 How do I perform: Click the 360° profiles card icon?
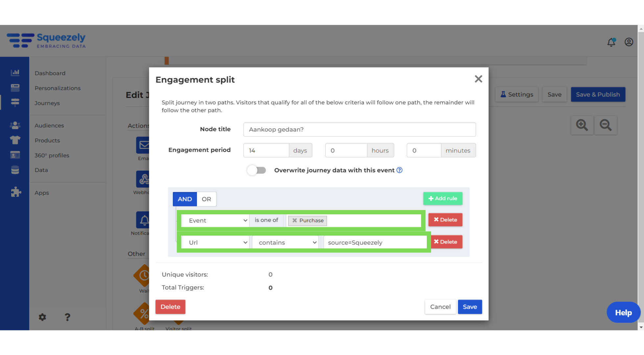[15, 155]
